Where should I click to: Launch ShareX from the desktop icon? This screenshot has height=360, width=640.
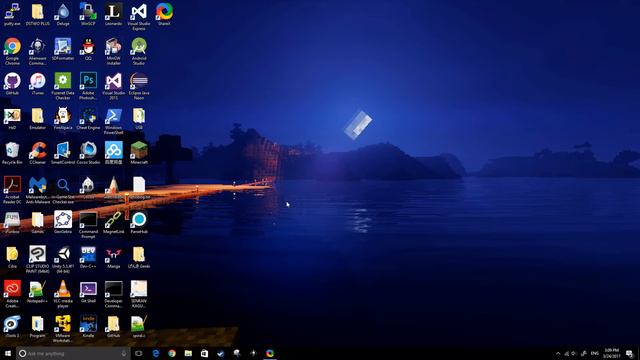click(x=164, y=15)
